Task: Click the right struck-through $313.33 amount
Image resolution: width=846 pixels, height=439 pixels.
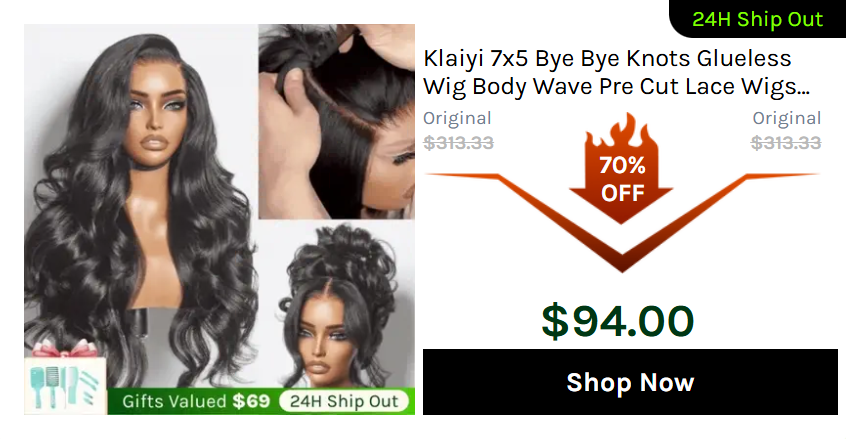Action: point(786,143)
